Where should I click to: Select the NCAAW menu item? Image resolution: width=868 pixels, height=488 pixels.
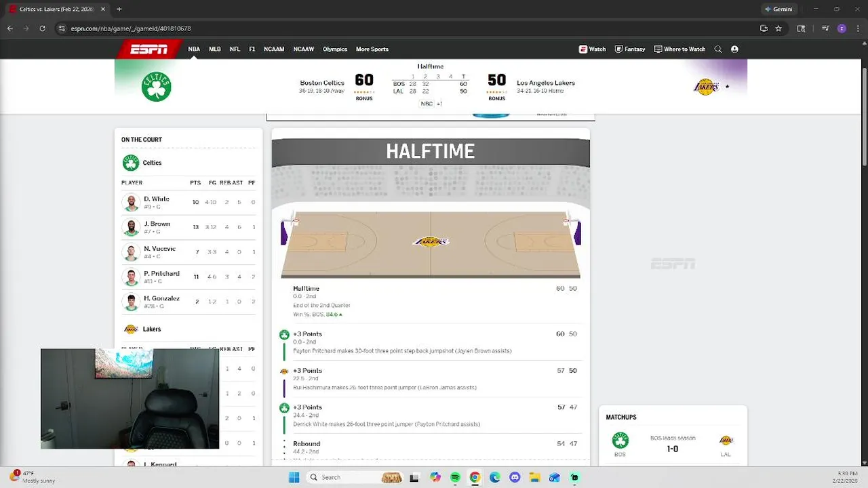tap(304, 49)
